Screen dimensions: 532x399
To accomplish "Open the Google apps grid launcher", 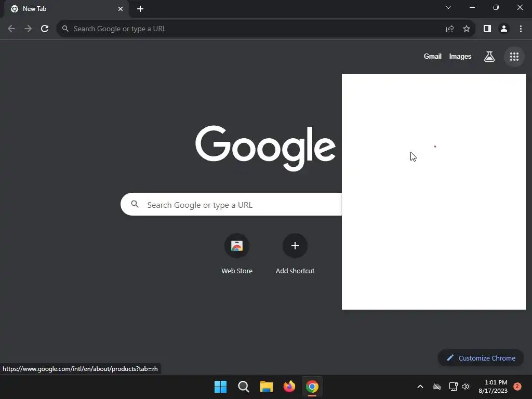I will [514, 57].
